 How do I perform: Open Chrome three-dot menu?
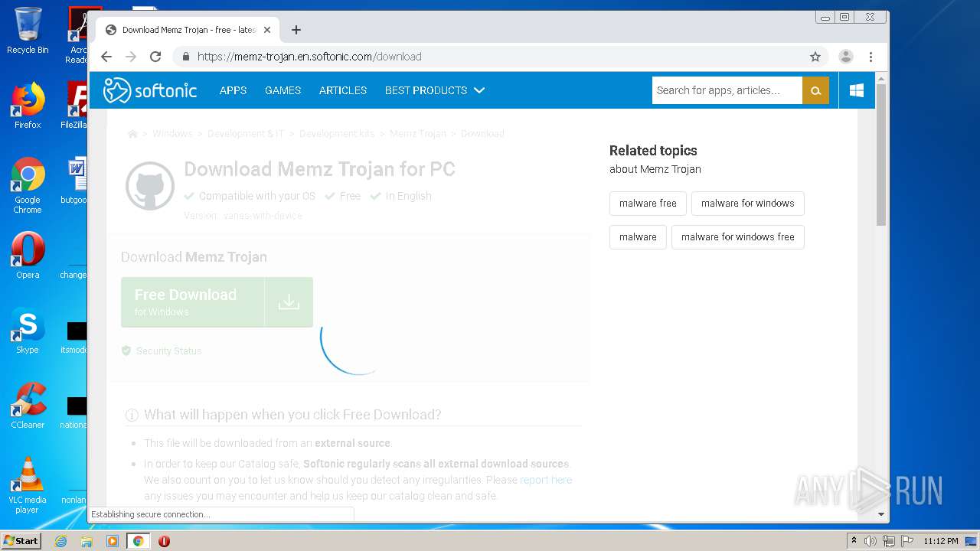point(871,57)
